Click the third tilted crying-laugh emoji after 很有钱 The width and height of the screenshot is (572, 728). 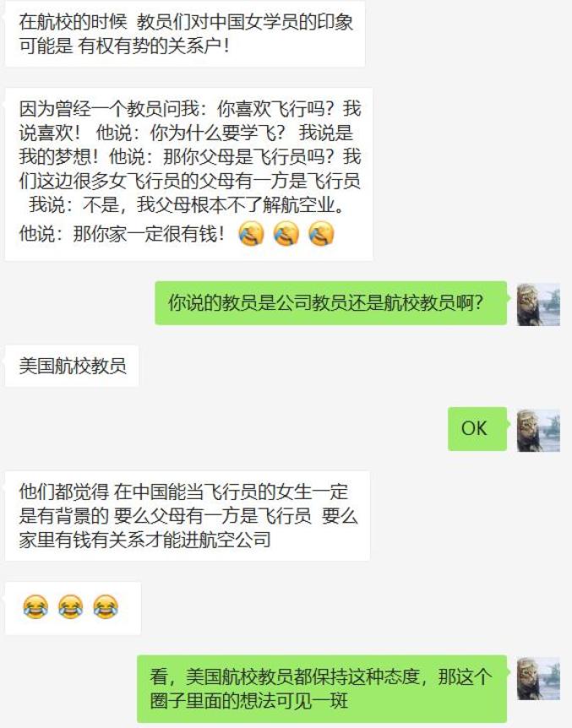321,234
